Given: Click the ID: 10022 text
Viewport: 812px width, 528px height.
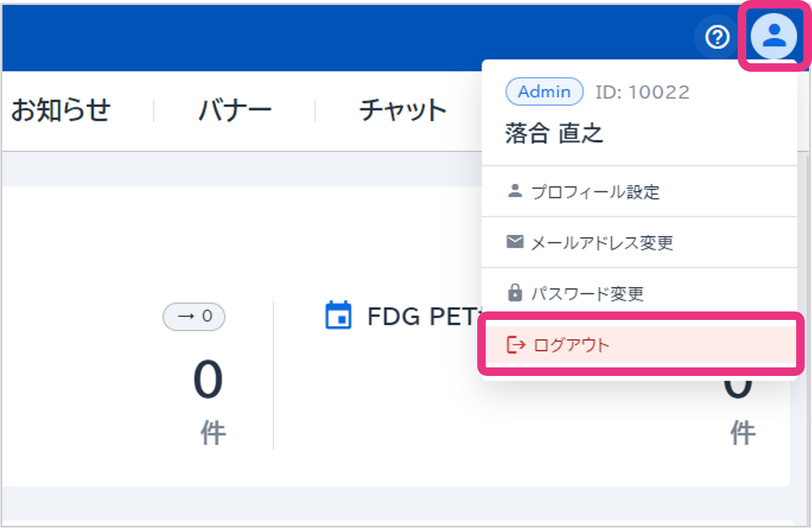Looking at the screenshot, I should click(642, 92).
